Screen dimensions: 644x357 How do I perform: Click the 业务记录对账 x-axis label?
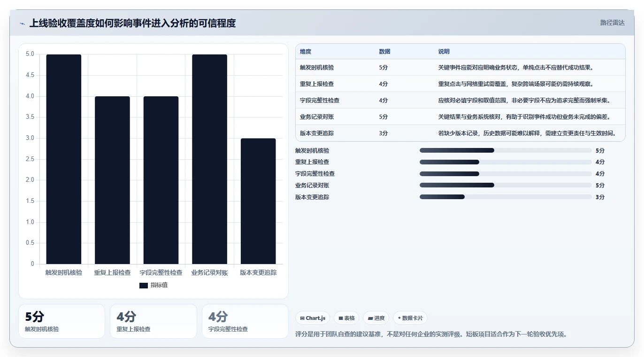click(x=209, y=272)
